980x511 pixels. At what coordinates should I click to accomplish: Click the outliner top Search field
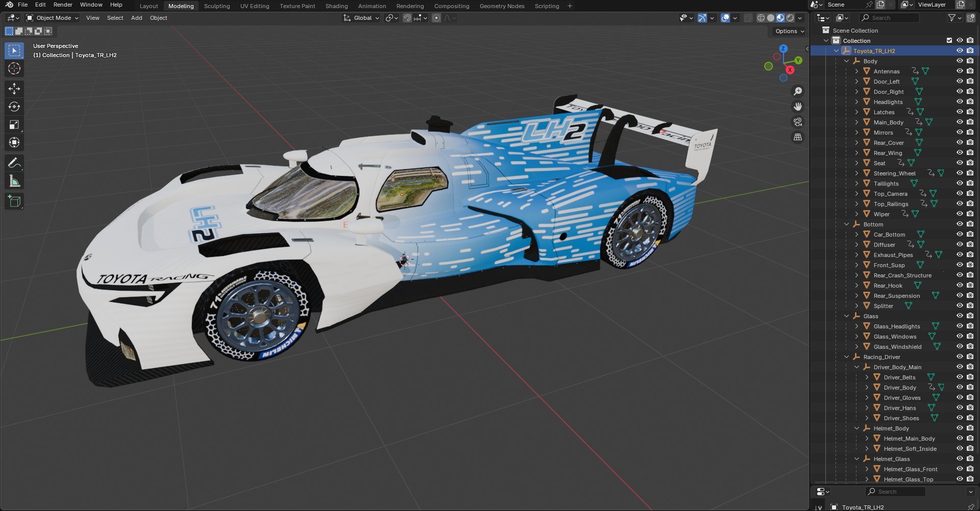[x=889, y=18]
